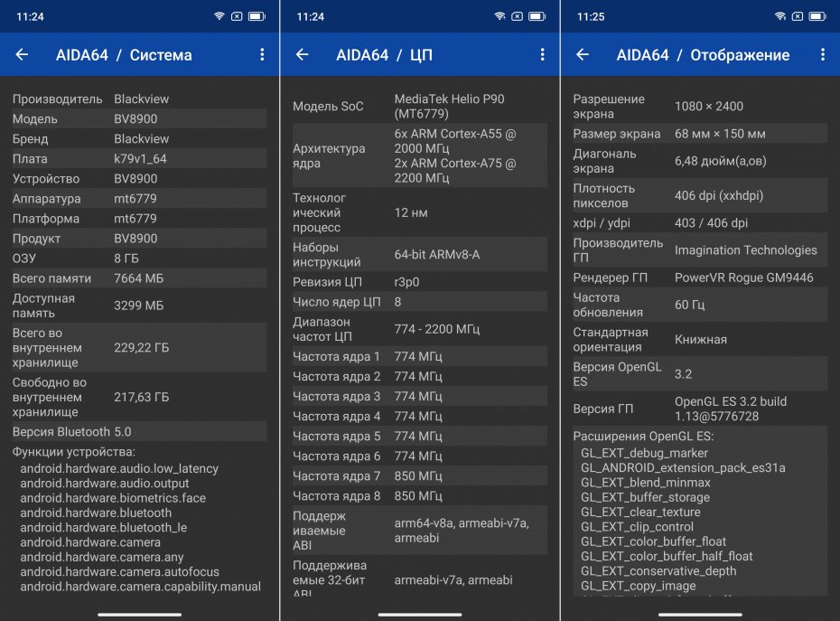
Task: Open overflow menu on Система screen
Action: tap(262, 55)
